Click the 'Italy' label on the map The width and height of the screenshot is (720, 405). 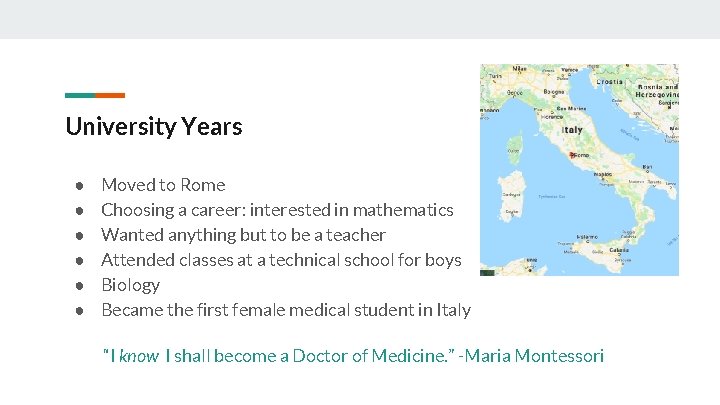pos(573,130)
